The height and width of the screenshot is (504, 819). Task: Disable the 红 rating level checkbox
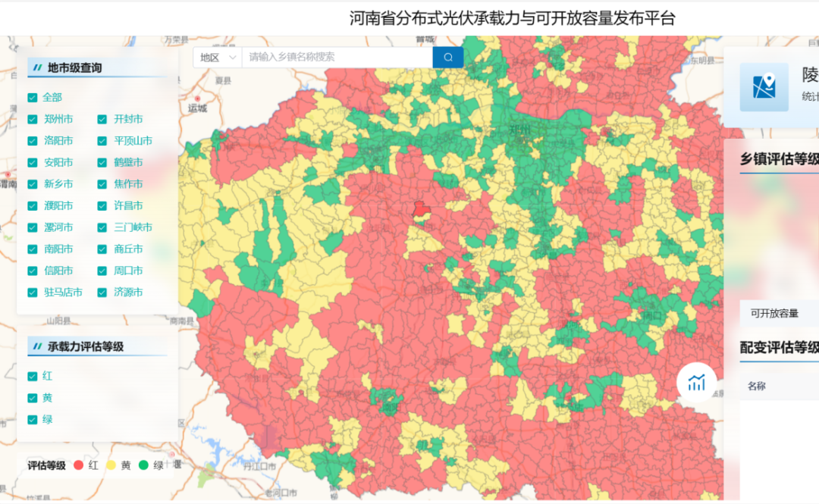33,377
